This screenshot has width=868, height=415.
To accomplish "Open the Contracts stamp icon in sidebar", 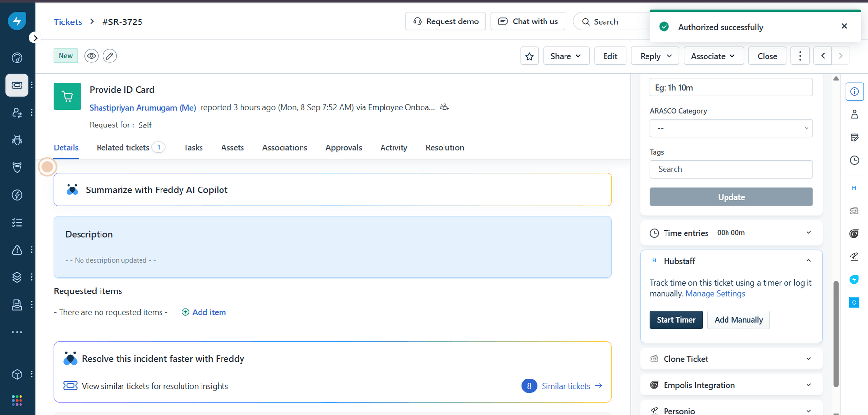I will (17, 305).
